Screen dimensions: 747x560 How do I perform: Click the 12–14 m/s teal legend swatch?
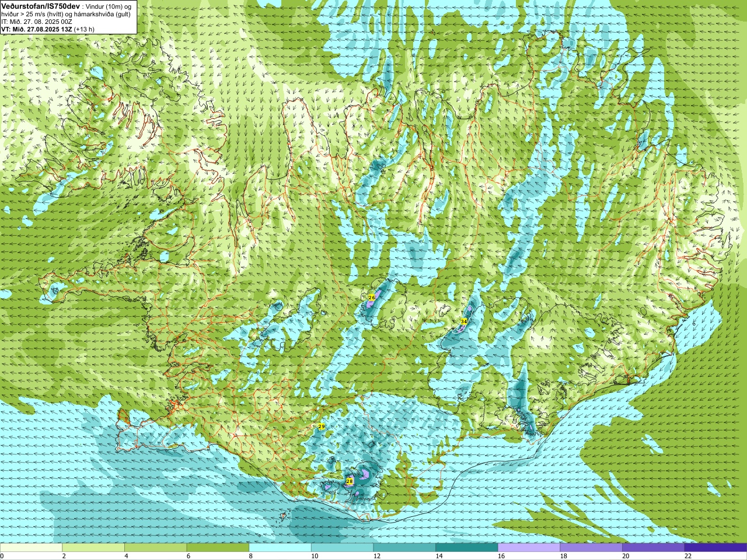[x=404, y=548]
